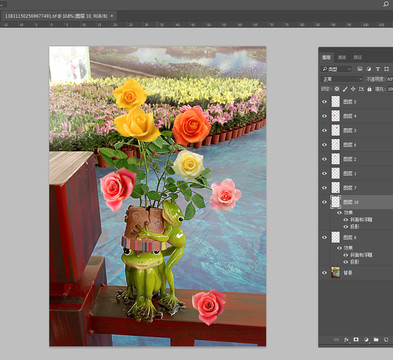Switch to the 通道 Channels tab
Image resolution: width=393 pixels, height=360 pixels.
click(342, 57)
